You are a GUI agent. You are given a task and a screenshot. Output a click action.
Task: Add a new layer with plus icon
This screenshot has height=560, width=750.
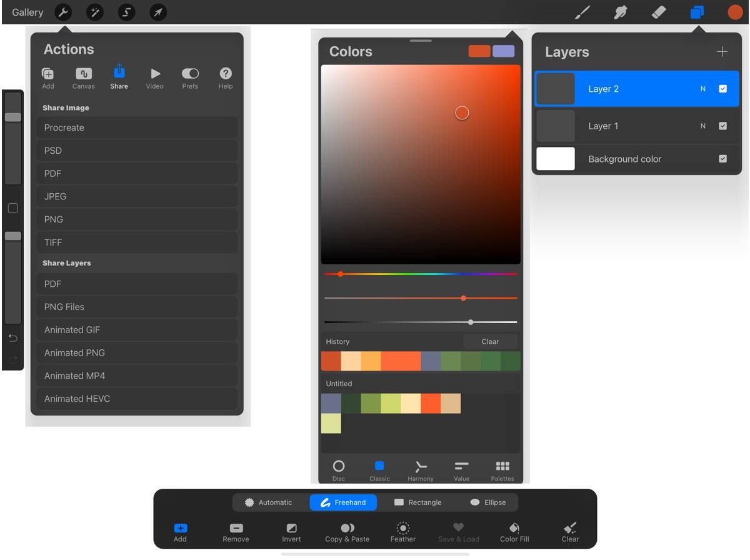(x=722, y=52)
